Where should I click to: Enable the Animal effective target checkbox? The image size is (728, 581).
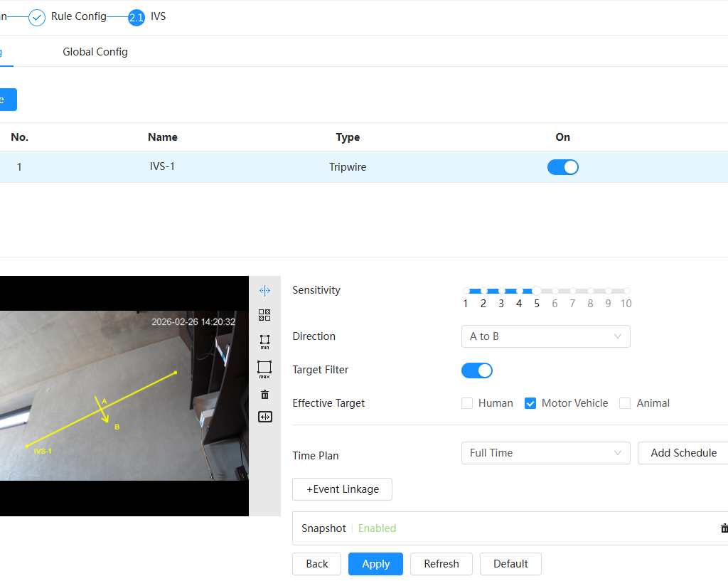click(625, 403)
